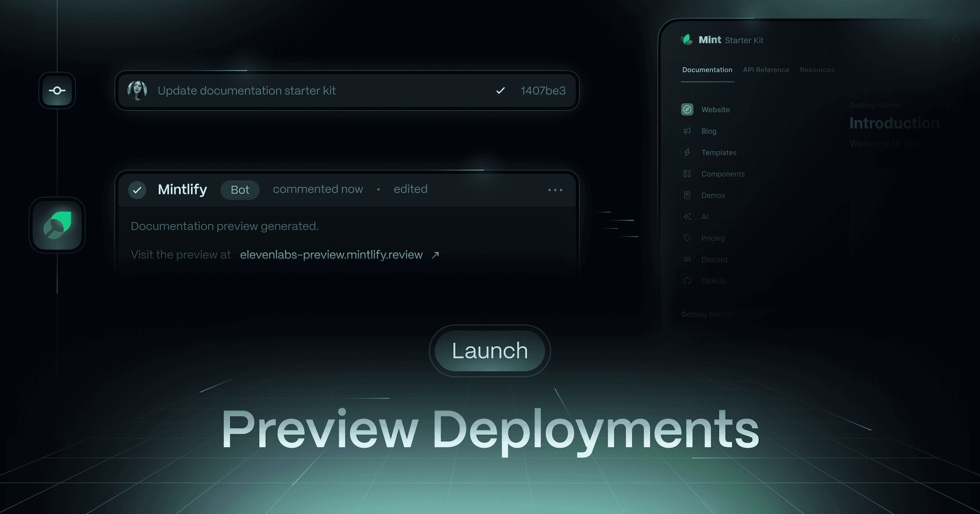
Task: Open the Components grid item
Action: click(x=722, y=174)
